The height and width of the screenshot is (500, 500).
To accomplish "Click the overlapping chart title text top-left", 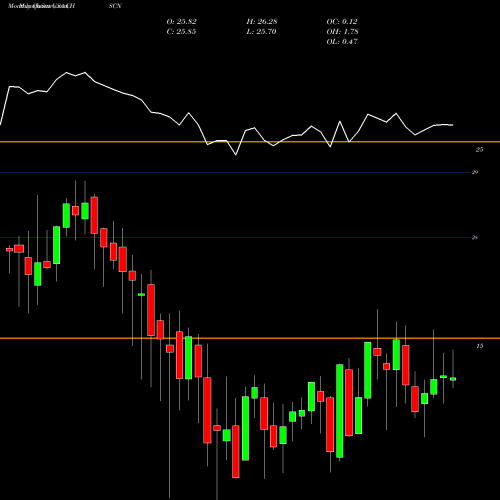I will (x=42, y=6).
